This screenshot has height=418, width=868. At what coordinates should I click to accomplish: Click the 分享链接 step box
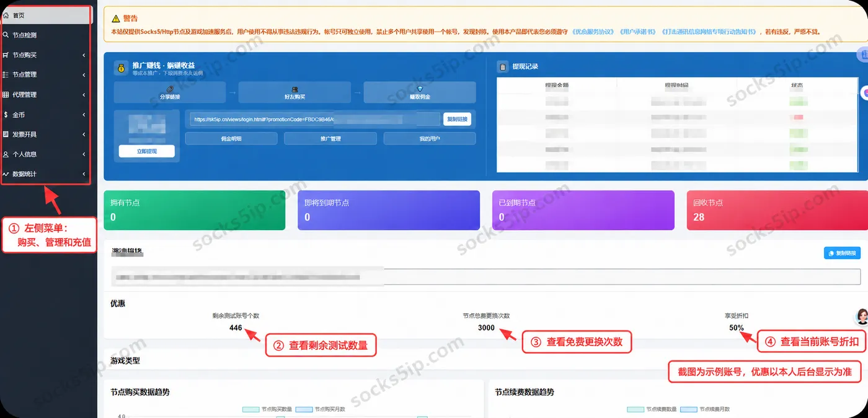pos(170,92)
